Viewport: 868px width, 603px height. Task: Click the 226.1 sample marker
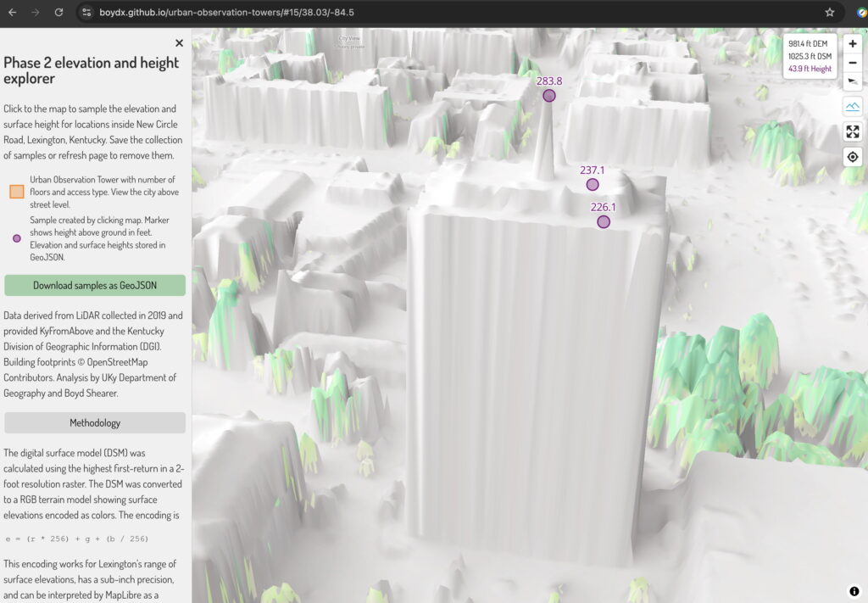604,222
